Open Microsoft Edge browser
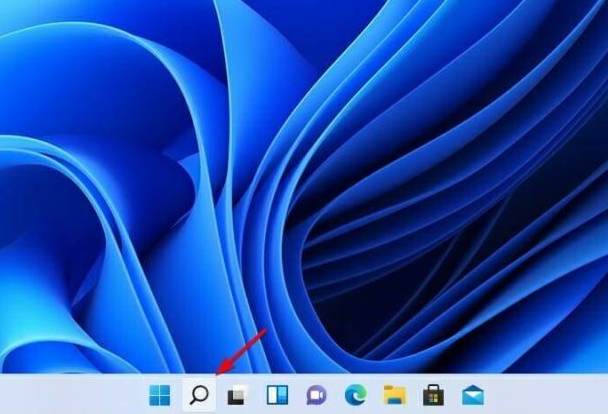608x414 pixels. click(355, 394)
